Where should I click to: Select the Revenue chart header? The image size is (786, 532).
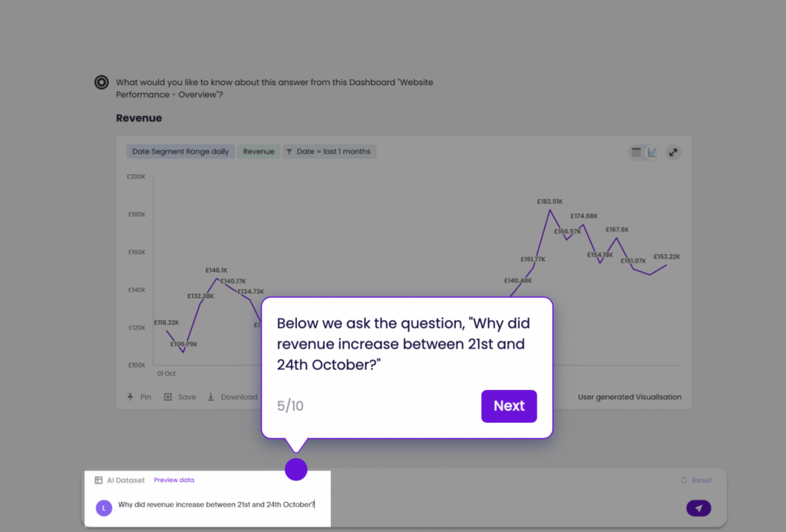(138, 117)
